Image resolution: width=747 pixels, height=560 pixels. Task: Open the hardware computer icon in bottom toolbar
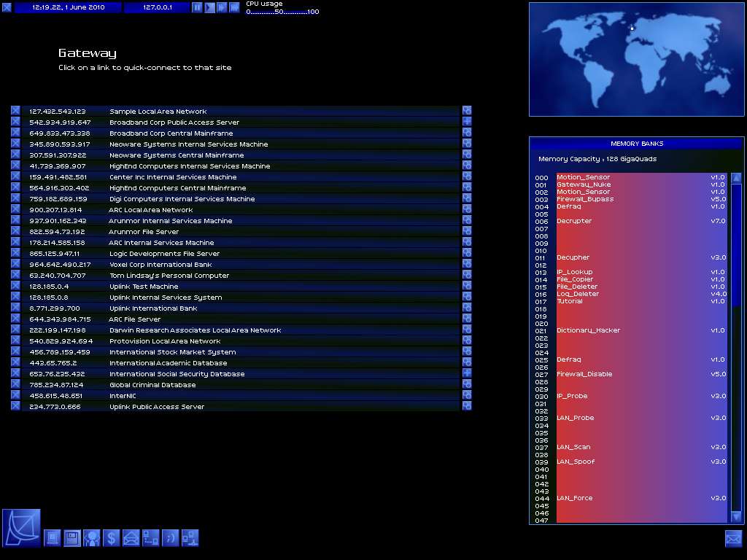click(x=53, y=538)
